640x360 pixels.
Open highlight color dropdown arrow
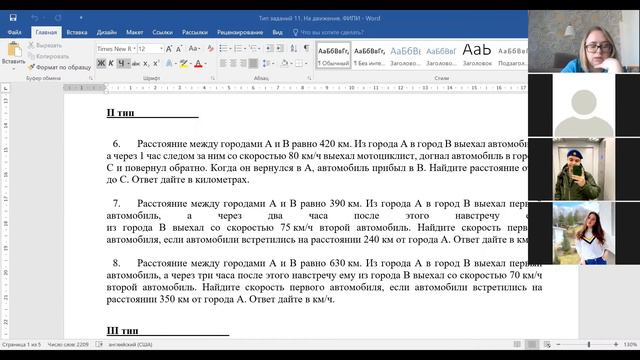coord(191,64)
